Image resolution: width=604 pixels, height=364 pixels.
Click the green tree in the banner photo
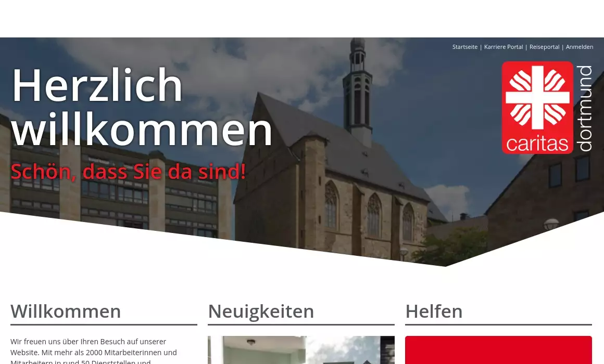click(453, 244)
